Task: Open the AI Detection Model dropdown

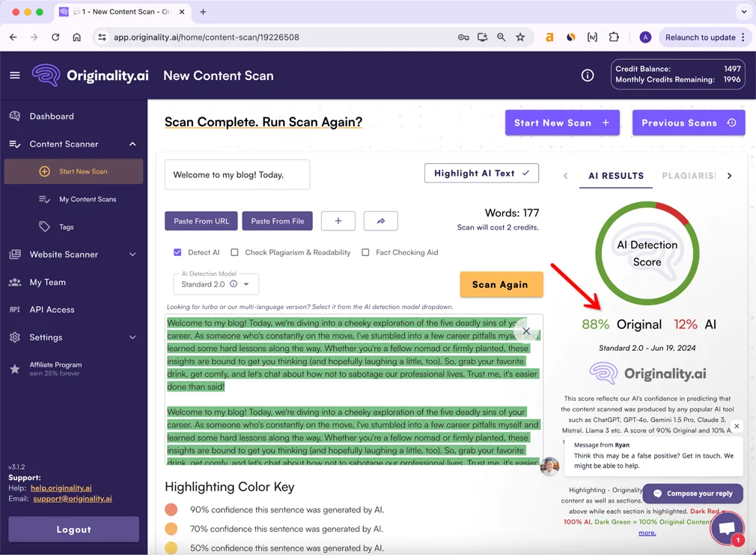Action: tap(216, 283)
